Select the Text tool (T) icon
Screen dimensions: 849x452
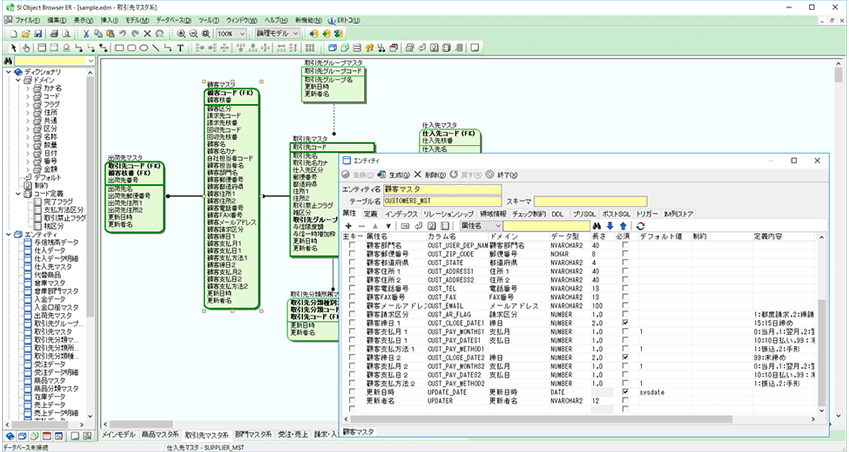[180, 47]
